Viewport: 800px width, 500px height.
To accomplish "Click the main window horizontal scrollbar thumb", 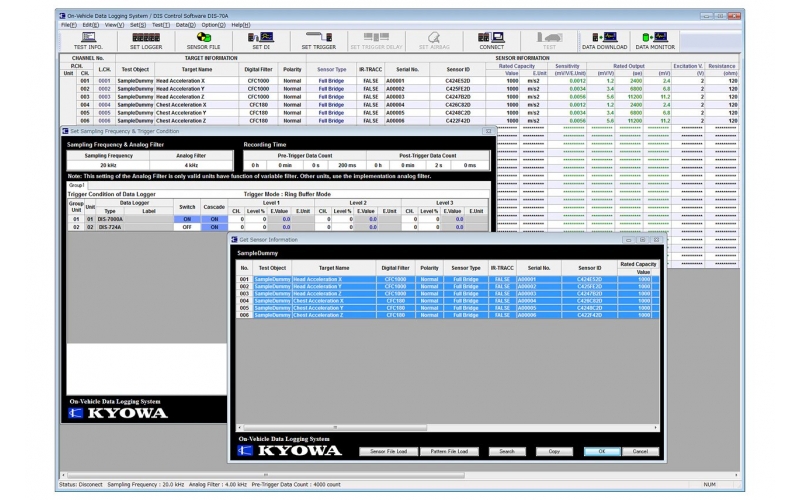I will [265, 475].
